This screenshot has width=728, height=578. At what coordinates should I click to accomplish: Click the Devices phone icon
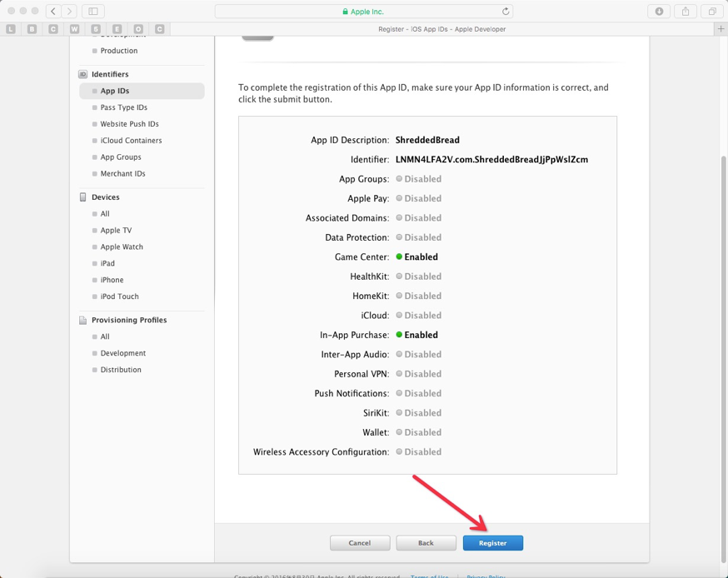pos(82,197)
